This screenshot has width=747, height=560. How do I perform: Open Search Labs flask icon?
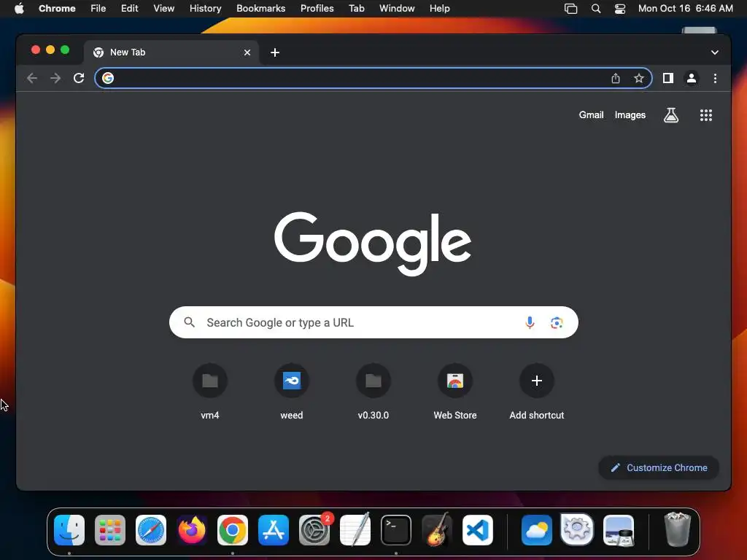(671, 114)
